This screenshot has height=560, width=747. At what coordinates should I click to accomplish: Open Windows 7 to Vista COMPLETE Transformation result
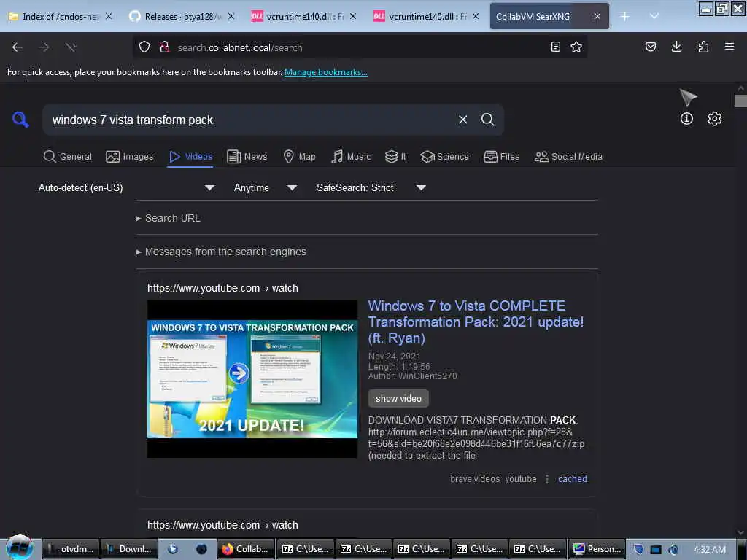tap(476, 322)
